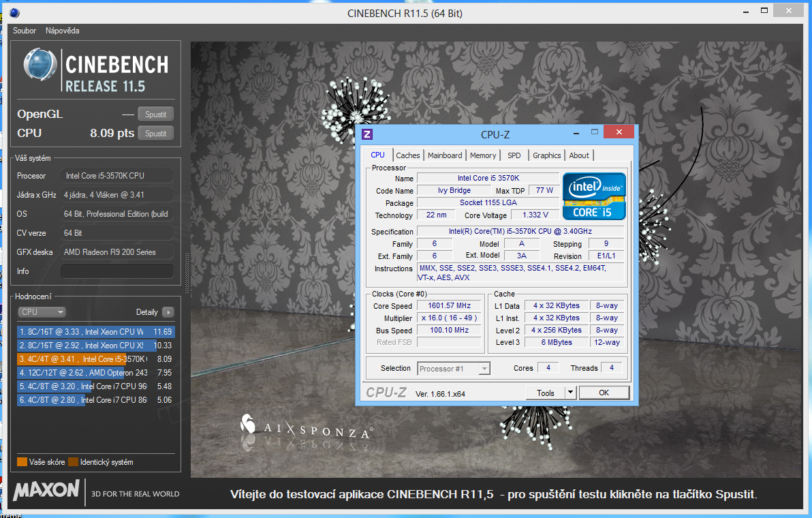Click the brown Identický systém legend swatch
Viewport: 812px width, 518px height.
[x=73, y=462]
